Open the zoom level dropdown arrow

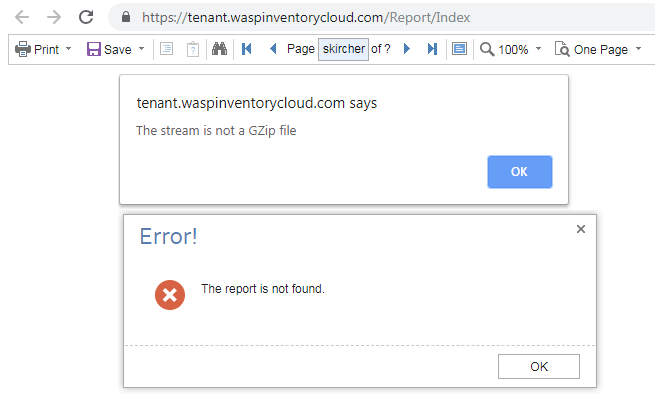click(x=538, y=49)
